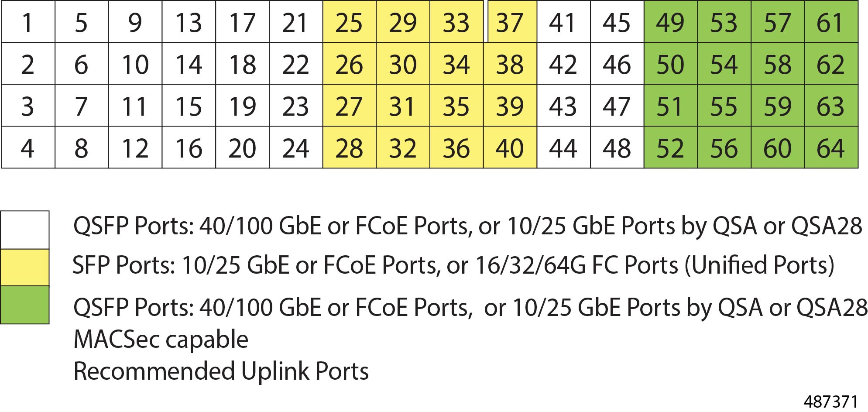This screenshot has height=412, width=868.
Task: Select green uplink port 64
Action: tap(831, 148)
